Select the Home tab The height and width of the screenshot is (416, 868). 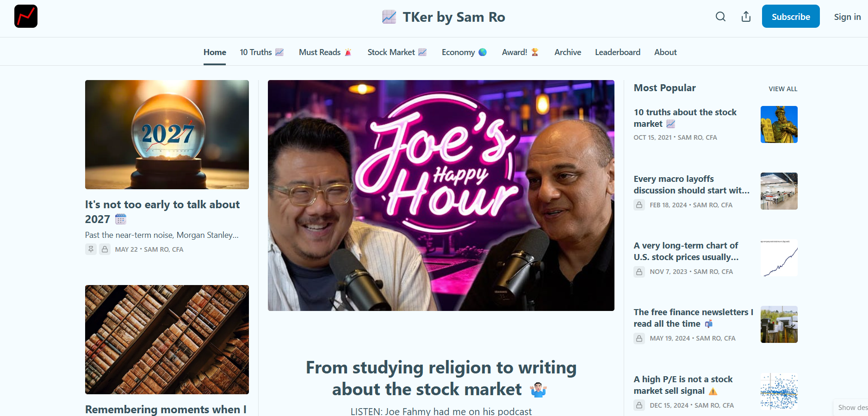tap(215, 52)
